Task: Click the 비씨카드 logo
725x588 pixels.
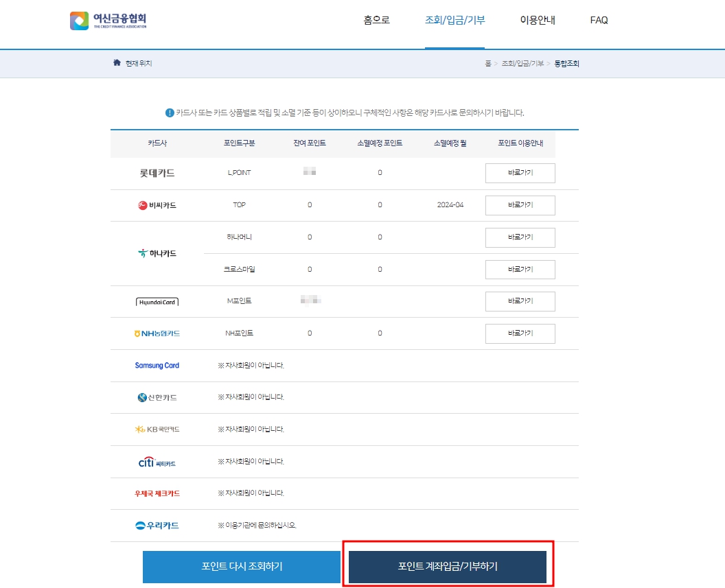Action: click(x=157, y=205)
